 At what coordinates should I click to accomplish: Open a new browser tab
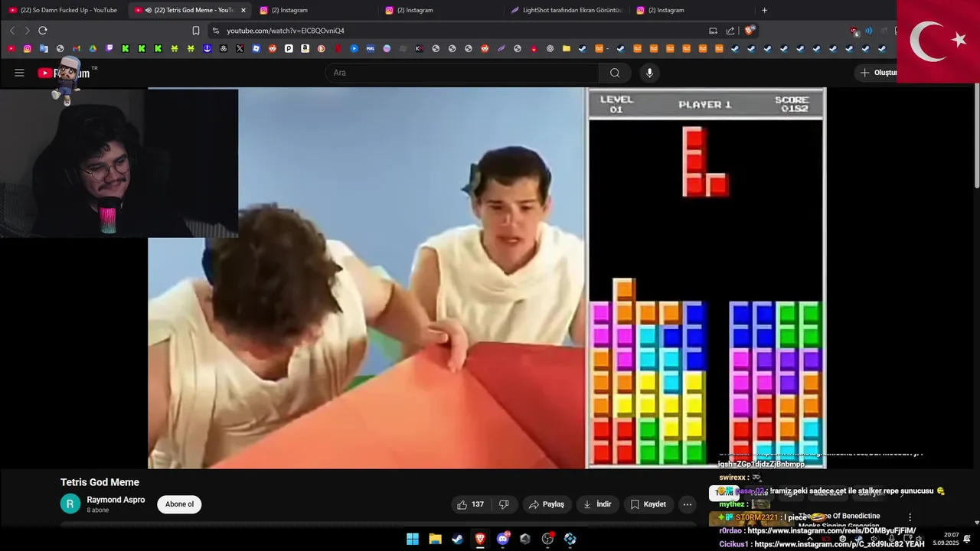(x=764, y=10)
